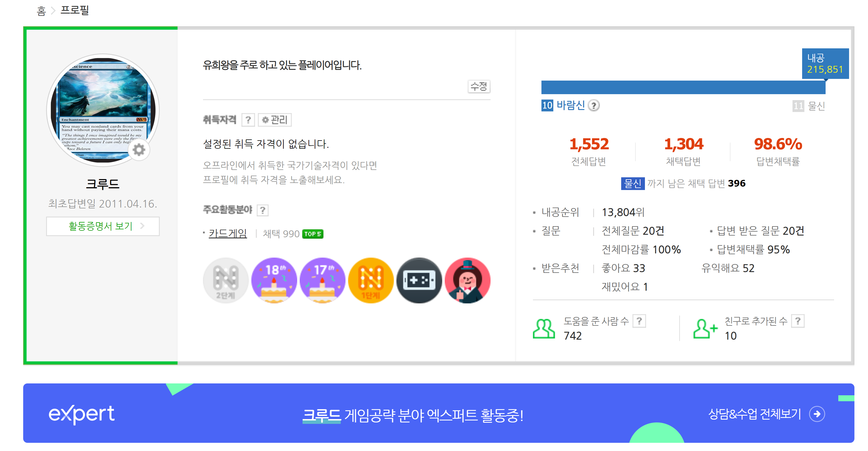Image resolution: width=868 pixels, height=451 pixels.
Task: Click the 전체마감률 100% text
Action: coord(641,249)
